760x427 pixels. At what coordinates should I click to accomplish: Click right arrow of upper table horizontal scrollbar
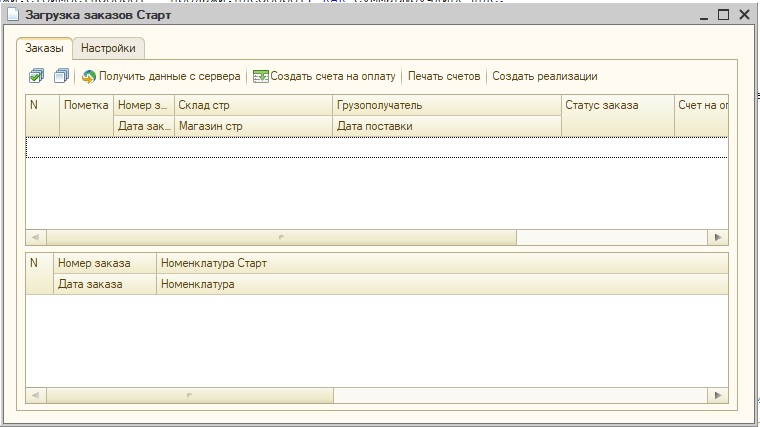pos(718,237)
